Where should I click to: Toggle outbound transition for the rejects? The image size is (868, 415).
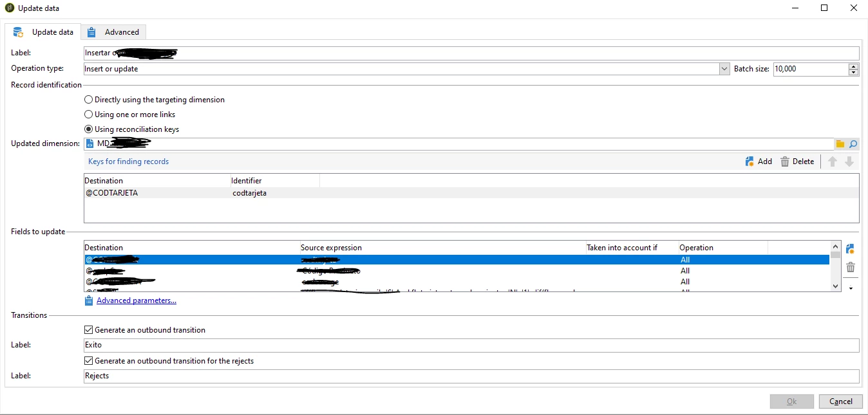coord(89,361)
